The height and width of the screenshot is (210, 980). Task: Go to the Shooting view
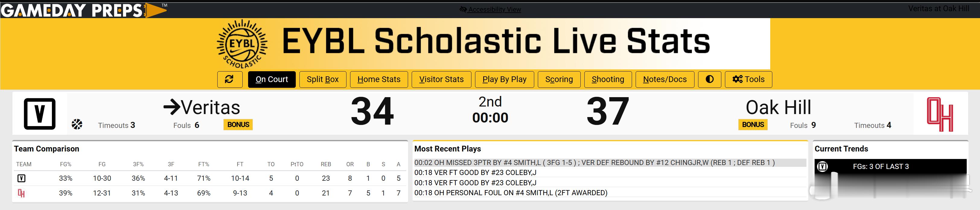(x=608, y=79)
